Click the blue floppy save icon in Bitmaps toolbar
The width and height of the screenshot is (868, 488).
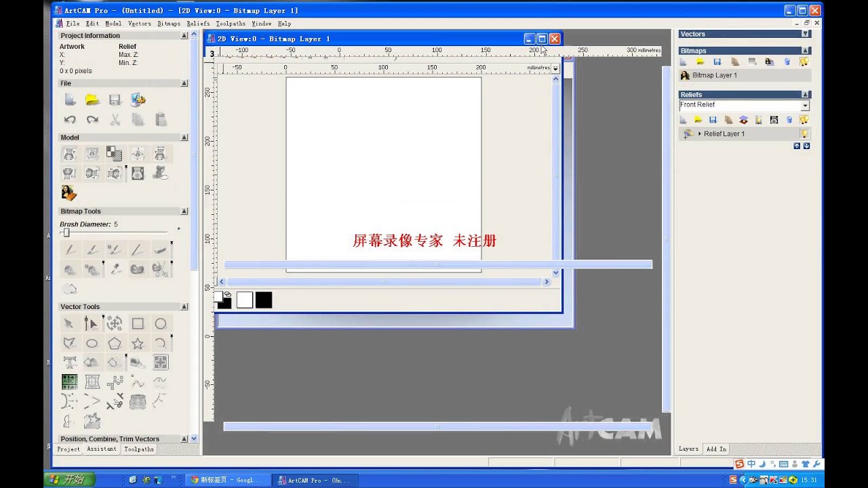coord(717,62)
